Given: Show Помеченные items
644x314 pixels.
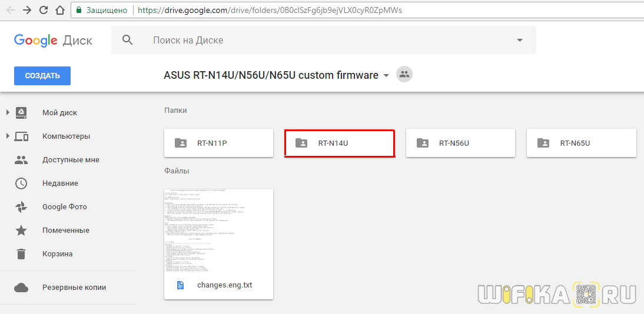Looking at the screenshot, I should [66, 231].
